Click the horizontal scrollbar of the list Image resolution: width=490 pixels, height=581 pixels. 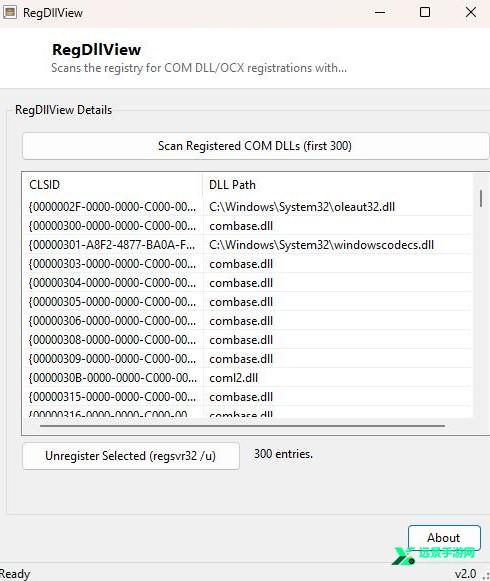coord(242,426)
